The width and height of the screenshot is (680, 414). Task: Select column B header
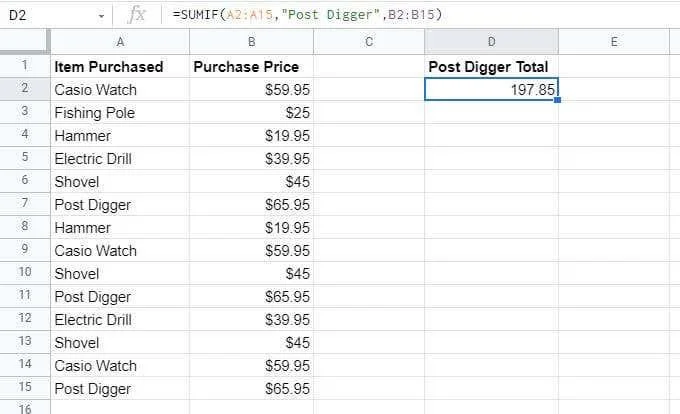coord(252,42)
